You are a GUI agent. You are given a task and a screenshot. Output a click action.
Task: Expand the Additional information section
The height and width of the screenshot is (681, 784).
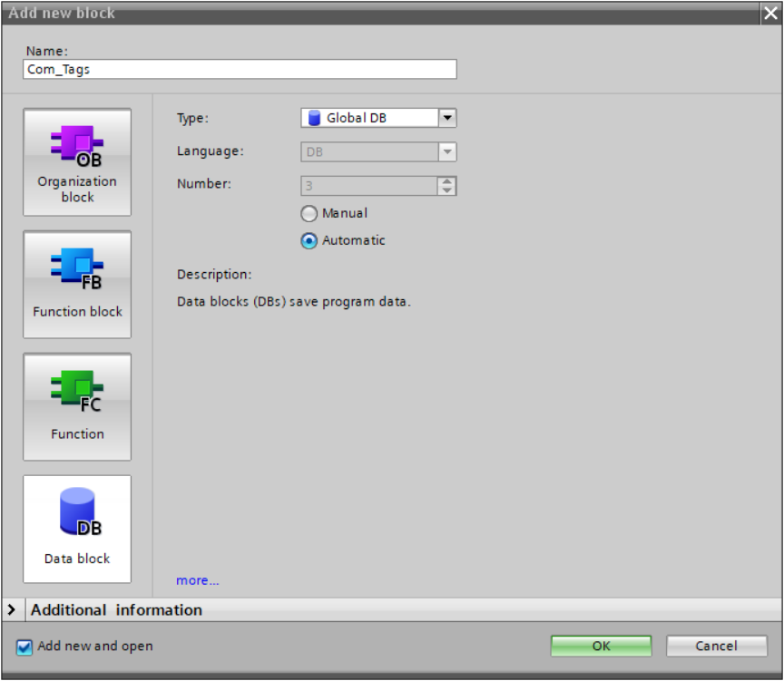[x=12, y=610]
